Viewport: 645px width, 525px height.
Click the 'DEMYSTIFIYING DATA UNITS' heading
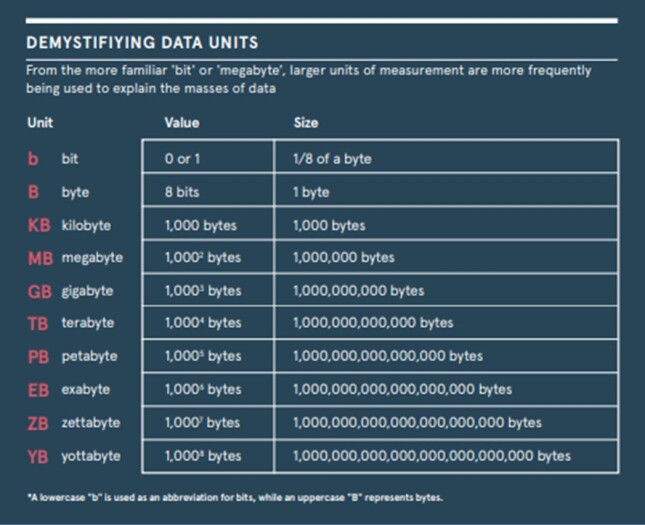tap(142, 43)
